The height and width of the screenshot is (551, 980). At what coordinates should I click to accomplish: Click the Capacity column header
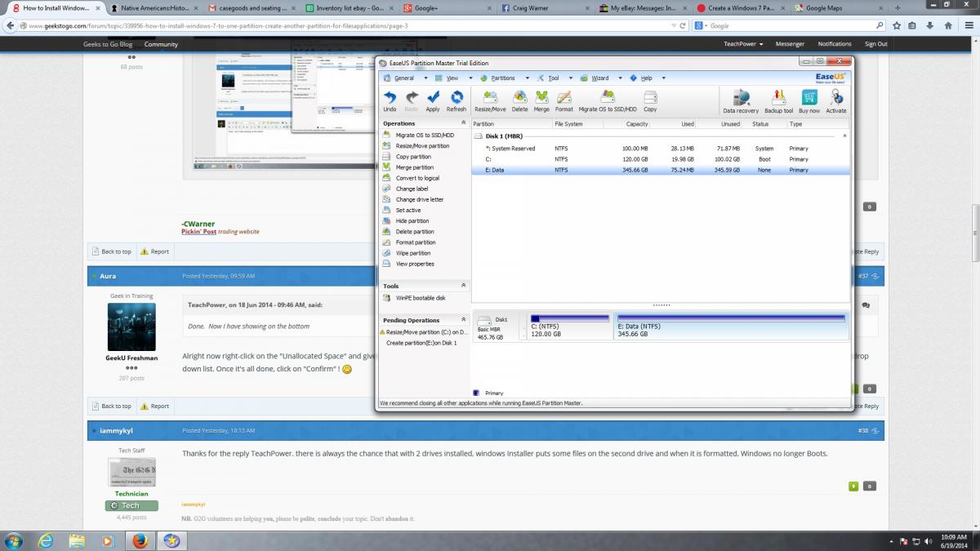(637, 124)
